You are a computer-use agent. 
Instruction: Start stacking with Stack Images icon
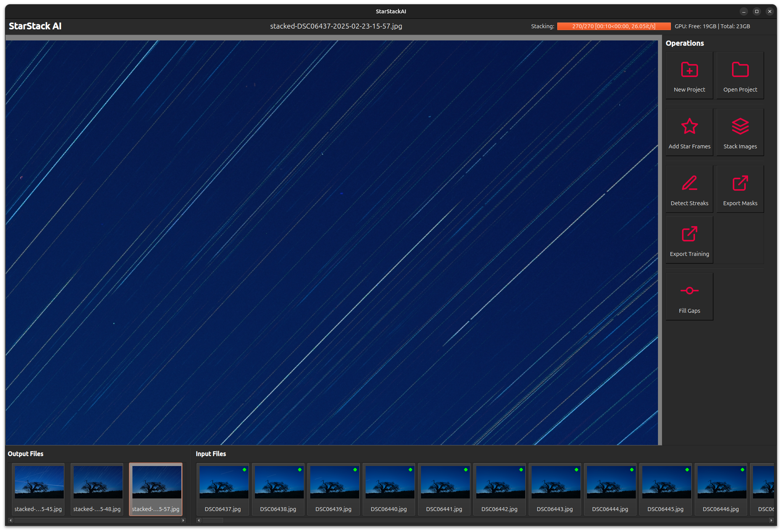click(x=740, y=127)
